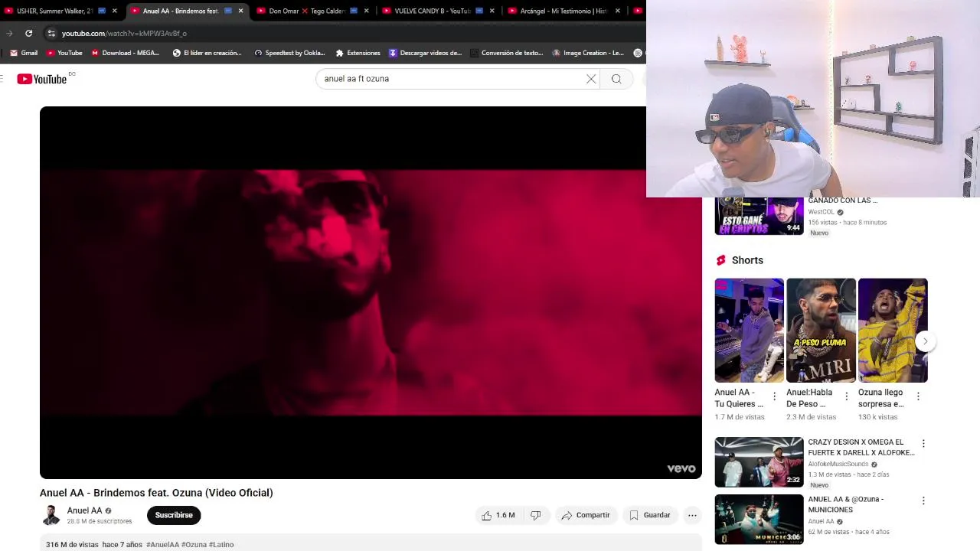The height and width of the screenshot is (551, 980).
Task: Open Short 'Anuel AA - Tu Quieres' thumbnail
Action: [x=749, y=331]
